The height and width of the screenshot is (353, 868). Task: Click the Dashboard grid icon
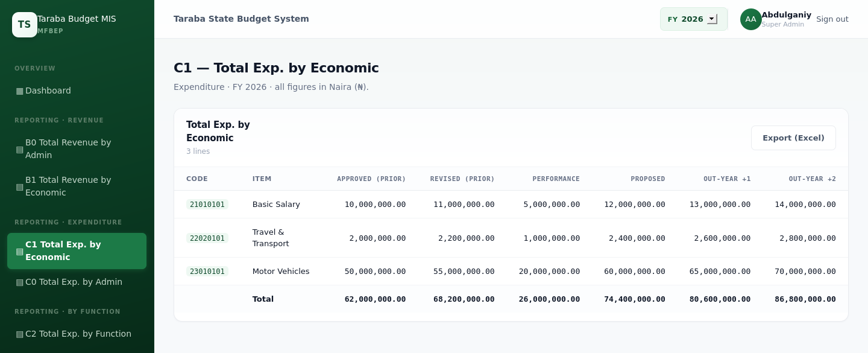pos(20,91)
